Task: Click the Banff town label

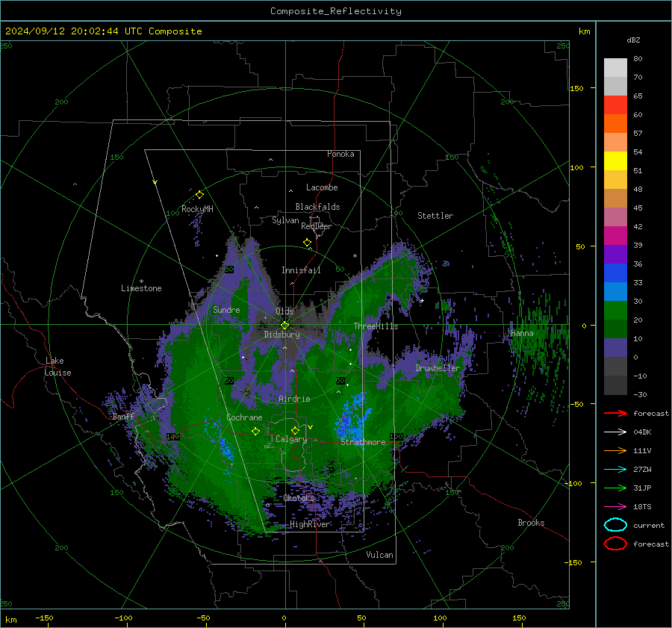Action: pyautogui.click(x=123, y=416)
